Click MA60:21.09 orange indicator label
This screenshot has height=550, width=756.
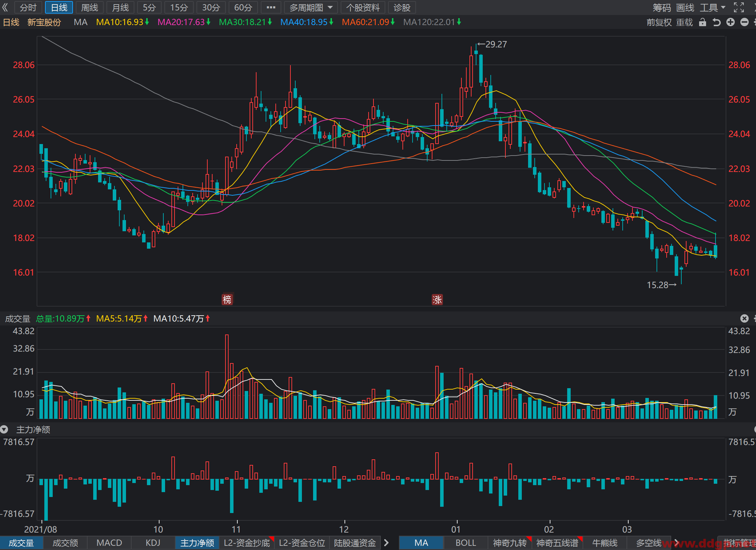click(x=368, y=22)
